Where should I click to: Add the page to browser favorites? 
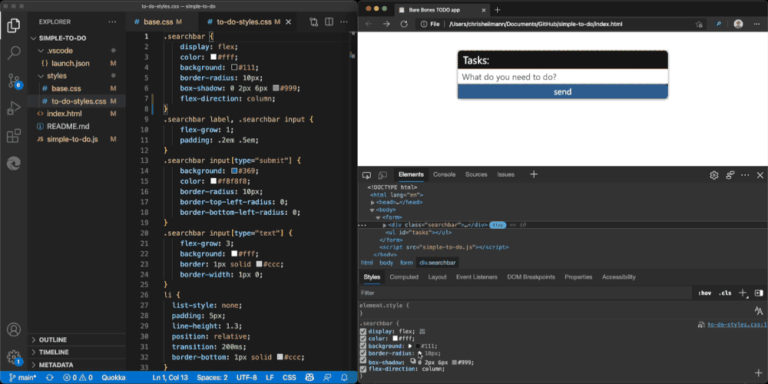(699, 24)
